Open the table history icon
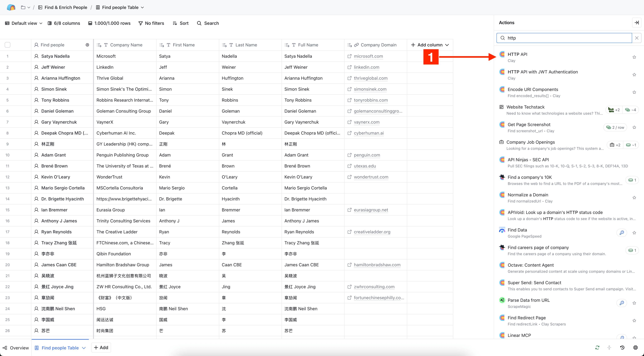This screenshot has width=644, height=356. coord(622,348)
